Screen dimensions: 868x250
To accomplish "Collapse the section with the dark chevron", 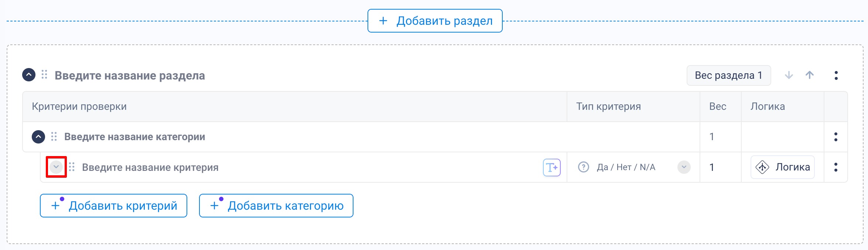I will 29,75.
